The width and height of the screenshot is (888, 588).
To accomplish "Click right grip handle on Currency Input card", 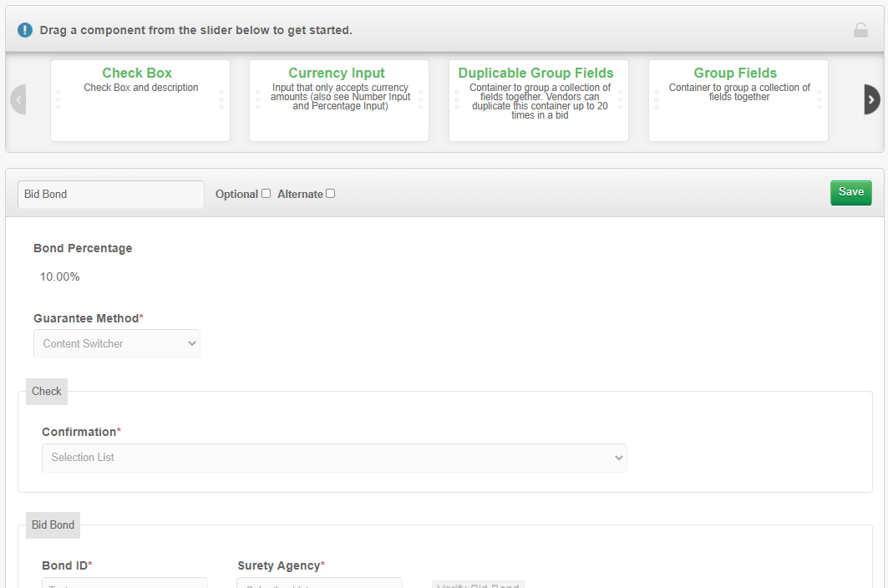I will click(421, 99).
